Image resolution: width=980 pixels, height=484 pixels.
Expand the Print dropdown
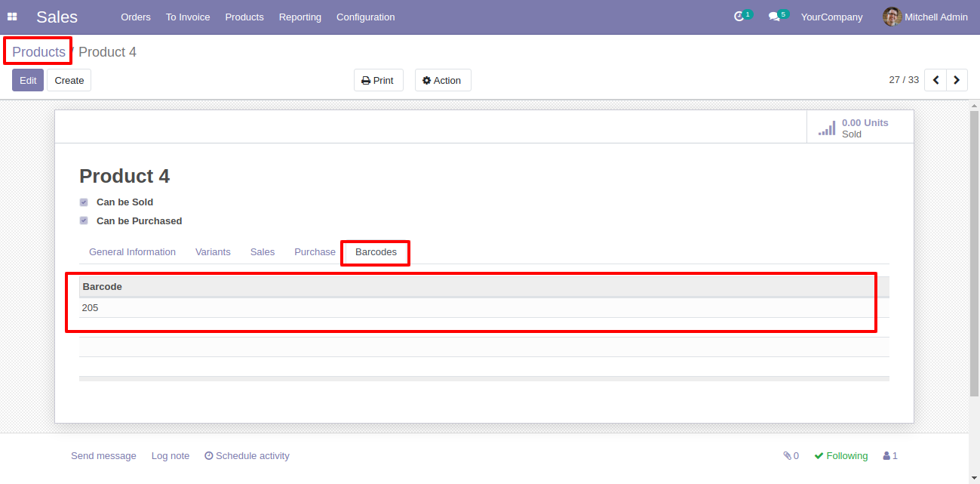coord(379,80)
